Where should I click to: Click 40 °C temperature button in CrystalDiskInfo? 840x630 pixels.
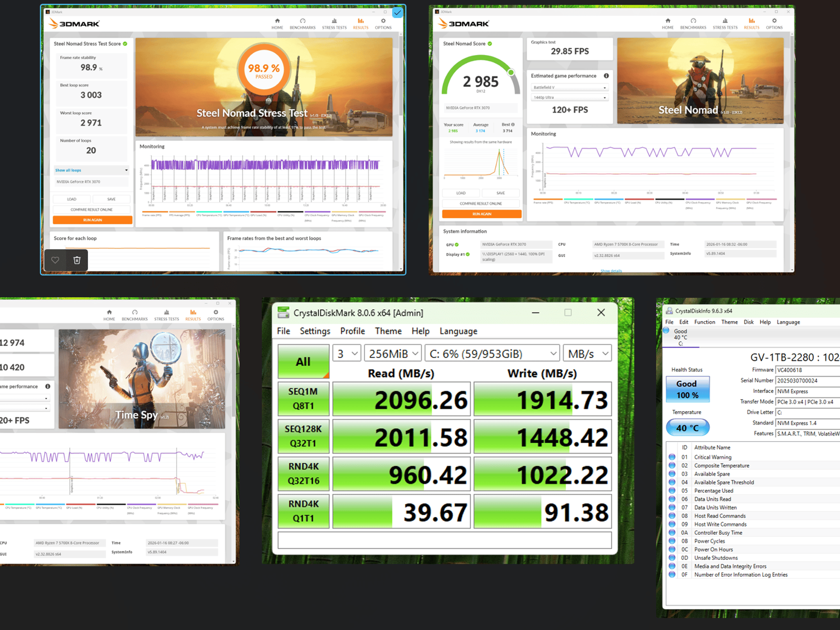point(687,428)
